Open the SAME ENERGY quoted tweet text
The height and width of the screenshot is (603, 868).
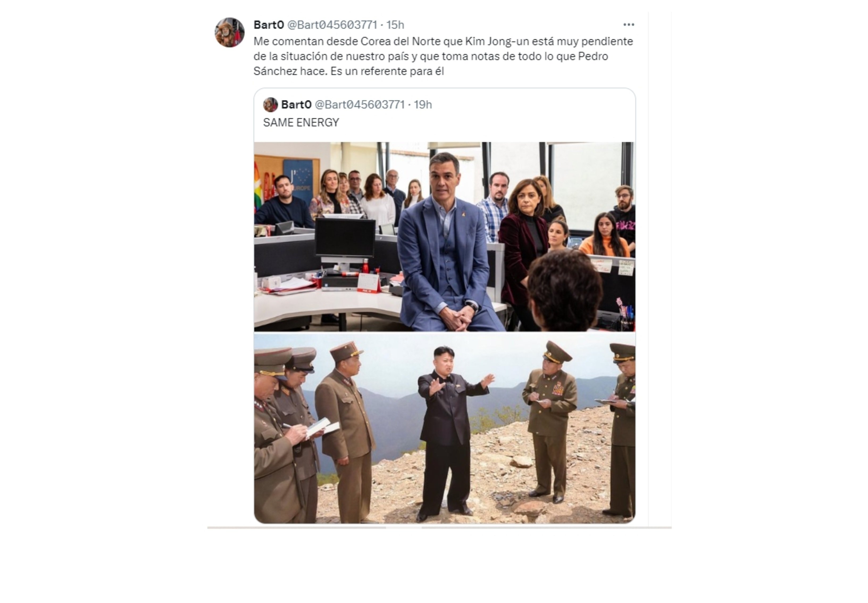(301, 122)
